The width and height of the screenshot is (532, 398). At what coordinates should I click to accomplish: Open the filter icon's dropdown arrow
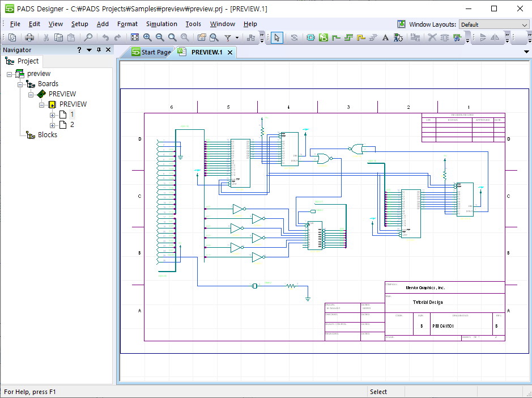coord(237,38)
